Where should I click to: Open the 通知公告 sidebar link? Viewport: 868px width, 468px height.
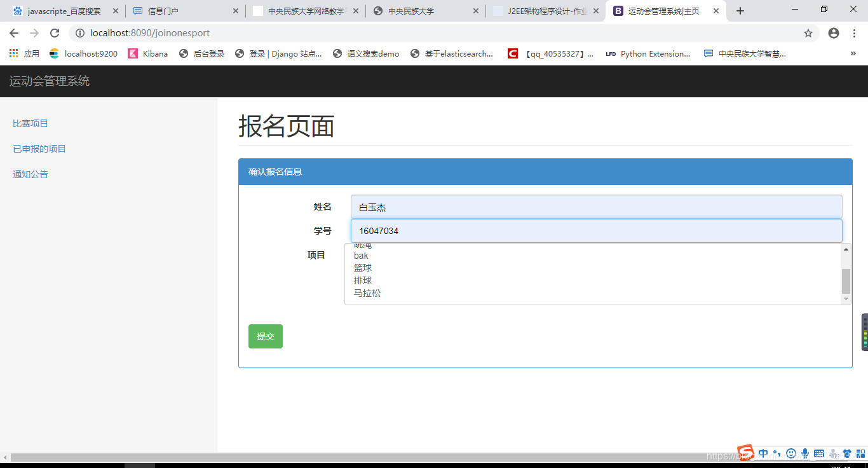point(31,174)
